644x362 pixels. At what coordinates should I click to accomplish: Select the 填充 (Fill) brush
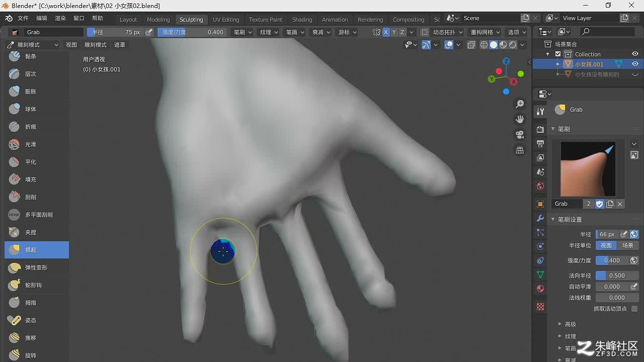coord(36,179)
